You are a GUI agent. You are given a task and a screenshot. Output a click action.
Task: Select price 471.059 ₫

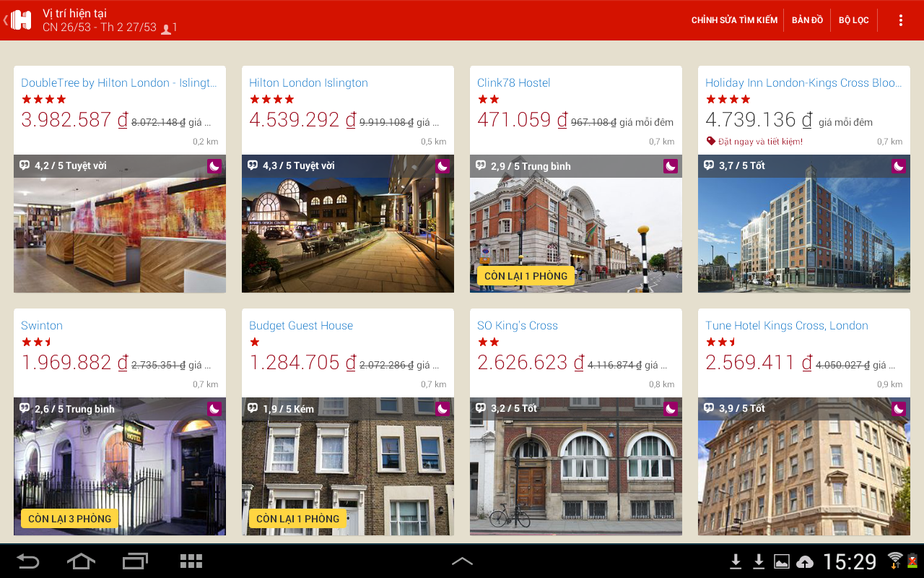pos(523,120)
